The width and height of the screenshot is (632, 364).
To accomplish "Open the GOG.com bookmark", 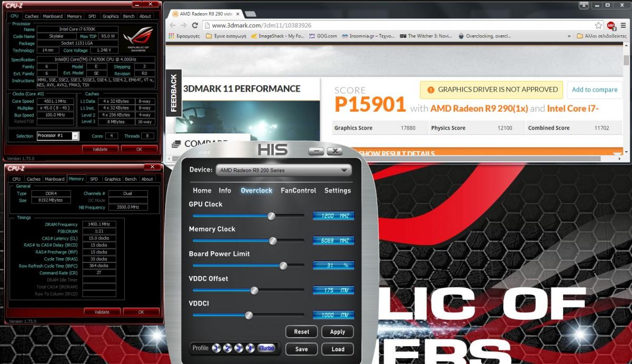I will 323,36.
